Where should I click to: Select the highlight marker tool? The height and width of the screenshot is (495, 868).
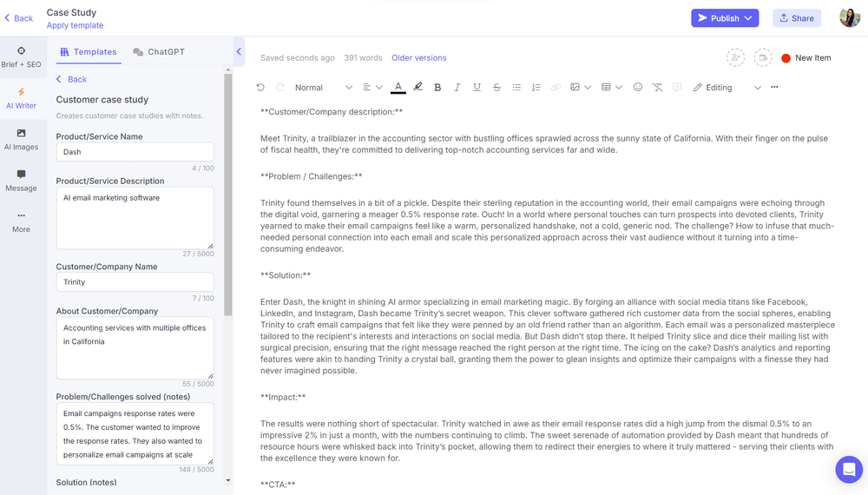(x=418, y=87)
